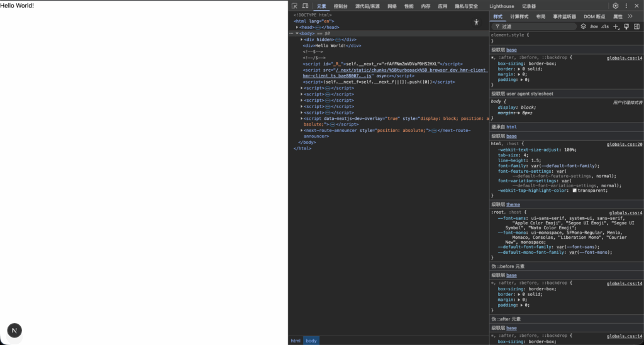The width and height of the screenshot is (644, 345).
Task: Click the CSS layers icon in Styles toolbar
Action: (x=584, y=26)
